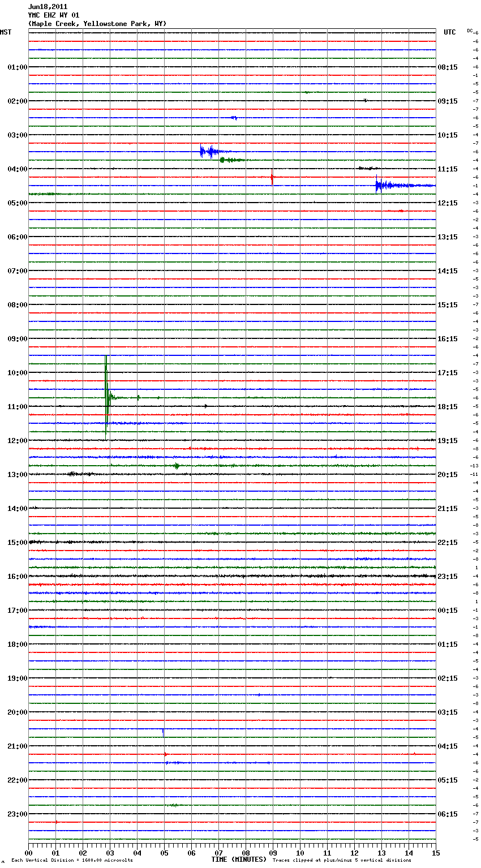Screen dimensions: 481x868
Task: Click minute tick '12' on bottom axis
Action: [x=354, y=853]
